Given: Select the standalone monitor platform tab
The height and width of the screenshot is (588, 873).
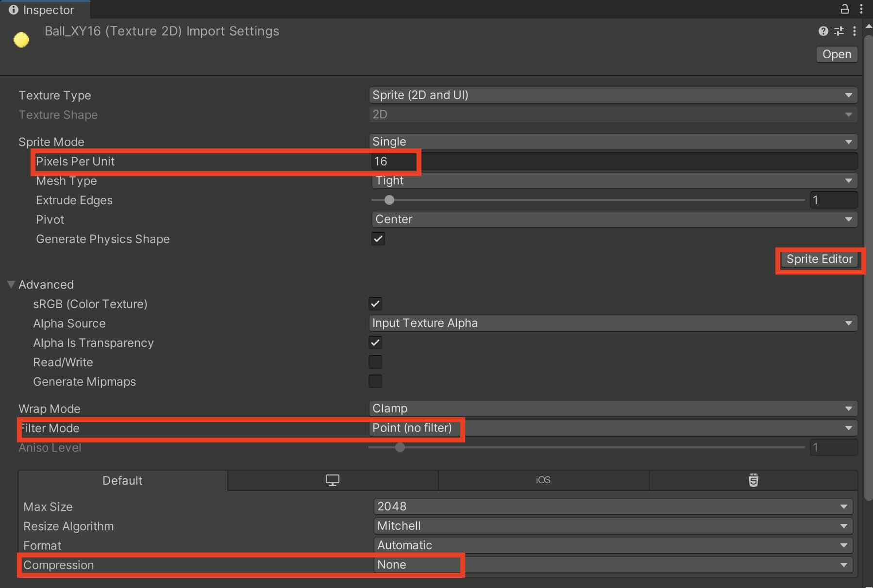Looking at the screenshot, I should point(333,480).
